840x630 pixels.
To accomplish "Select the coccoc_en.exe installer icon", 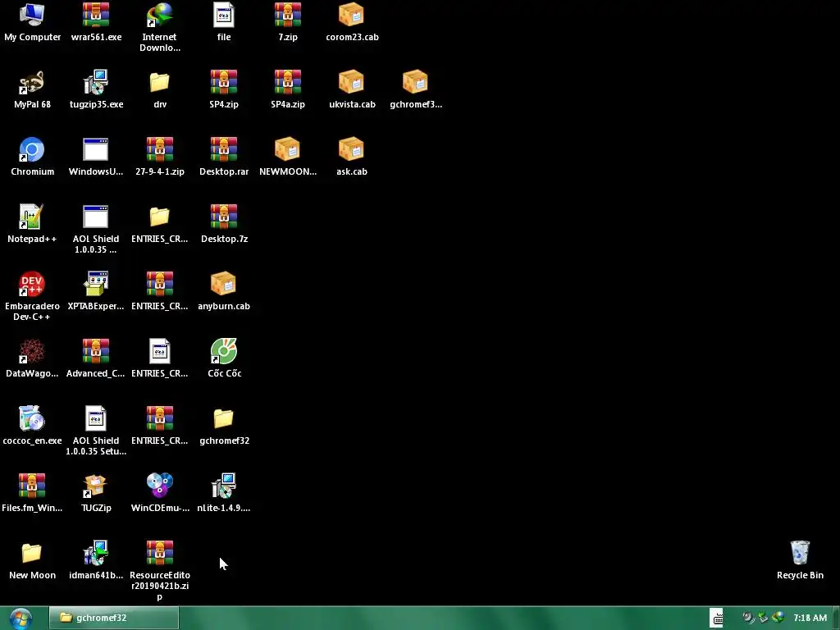I will (x=32, y=418).
